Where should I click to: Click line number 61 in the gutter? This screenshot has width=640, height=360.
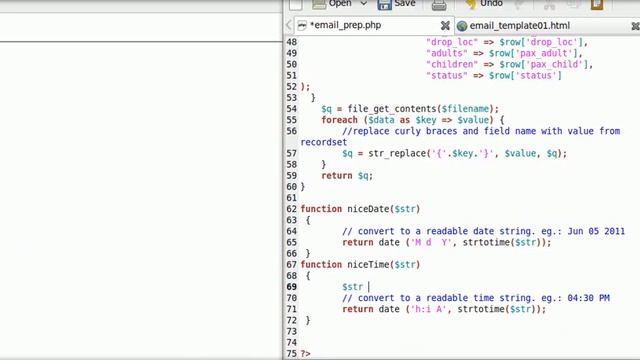(x=291, y=198)
